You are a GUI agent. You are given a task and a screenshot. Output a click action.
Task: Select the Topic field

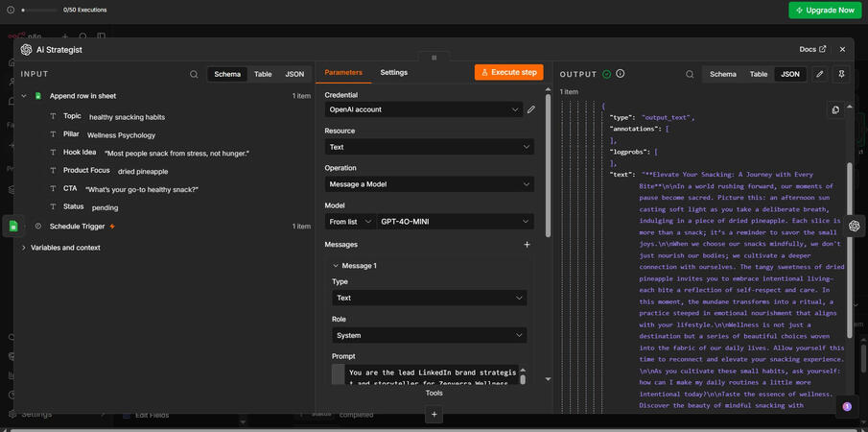72,116
